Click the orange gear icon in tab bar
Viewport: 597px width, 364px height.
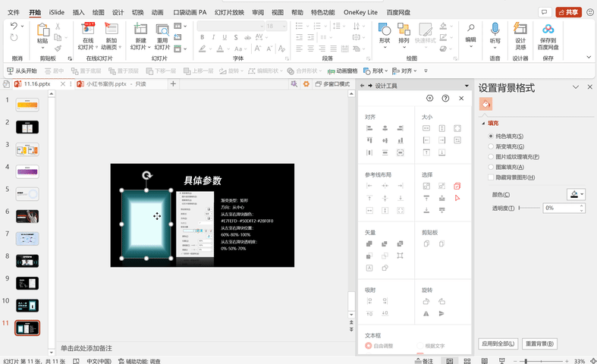tap(306, 83)
